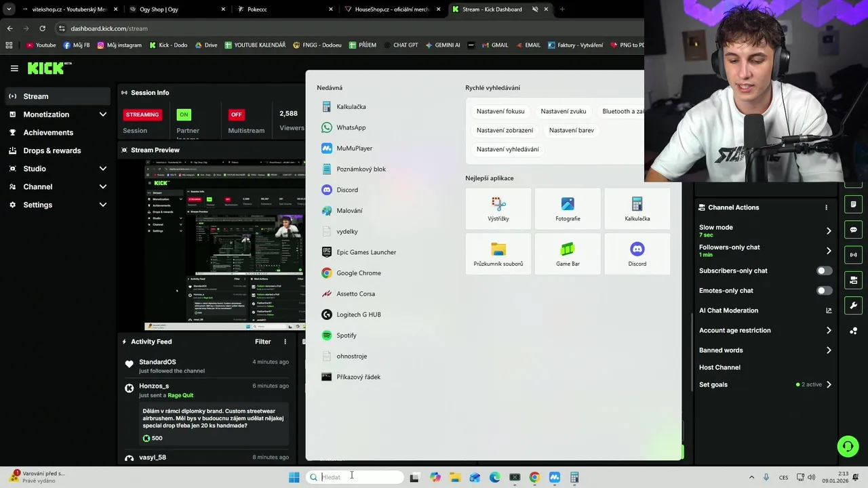This screenshot has width=868, height=488.
Task: Select Stream in the Kick sidebar
Action: 58,96
